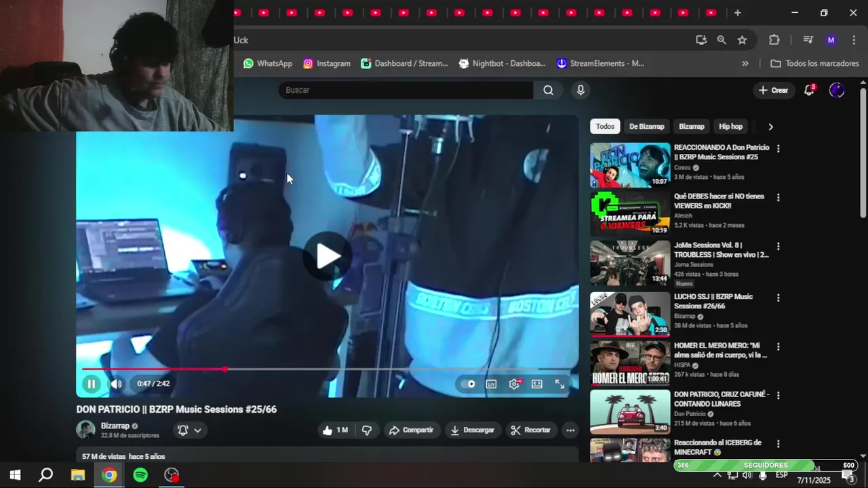
Task: Select the Bizarrap filter chip
Action: [x=692, y=126]
